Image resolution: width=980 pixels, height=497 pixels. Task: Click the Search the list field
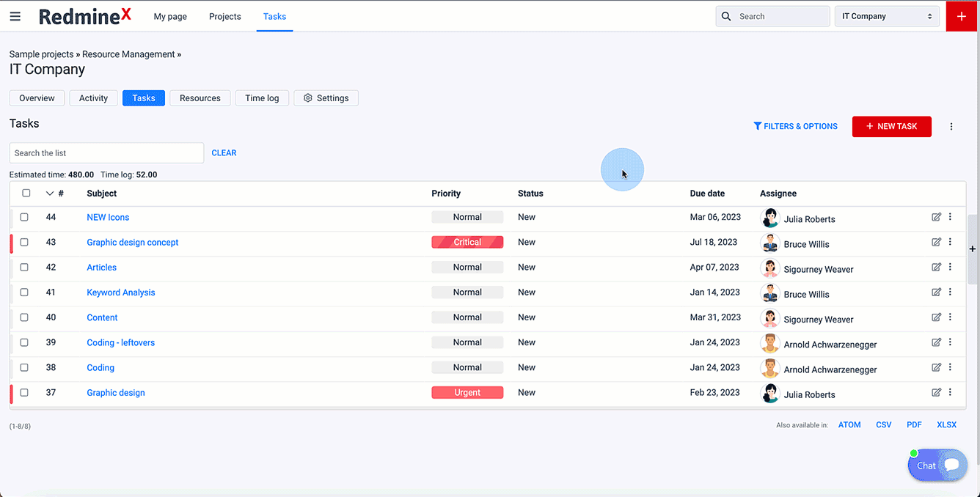coord(106,152)
